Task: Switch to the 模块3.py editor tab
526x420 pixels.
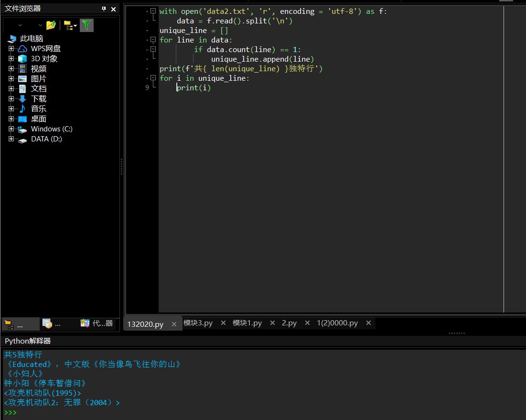Action: 198,323
